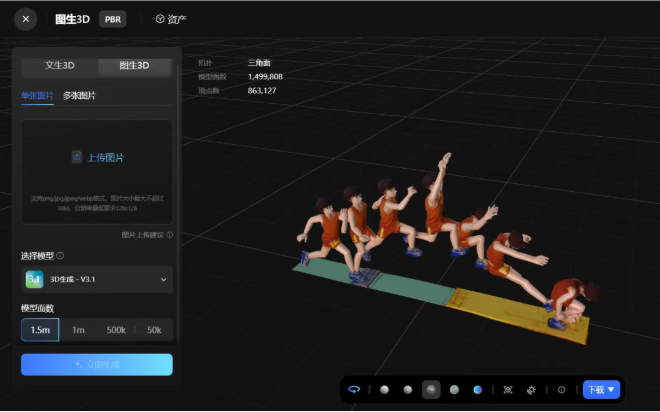The height and width of the screenshot is (412, 660).
Task: Click the focus/frame model icon
Action: click(508, 390)
